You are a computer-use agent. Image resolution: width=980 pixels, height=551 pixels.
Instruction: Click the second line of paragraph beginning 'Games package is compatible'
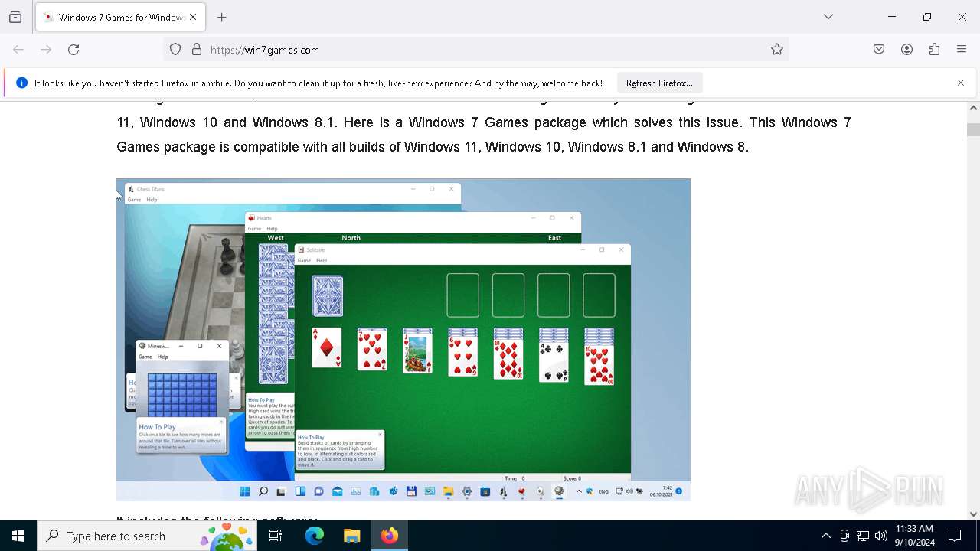coord(433,147)
